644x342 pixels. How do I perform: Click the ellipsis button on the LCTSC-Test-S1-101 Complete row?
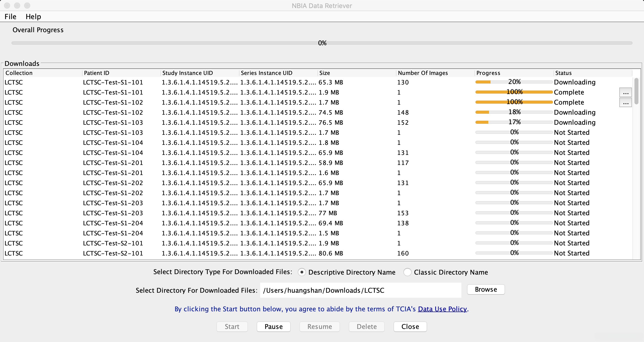[625, 93]
